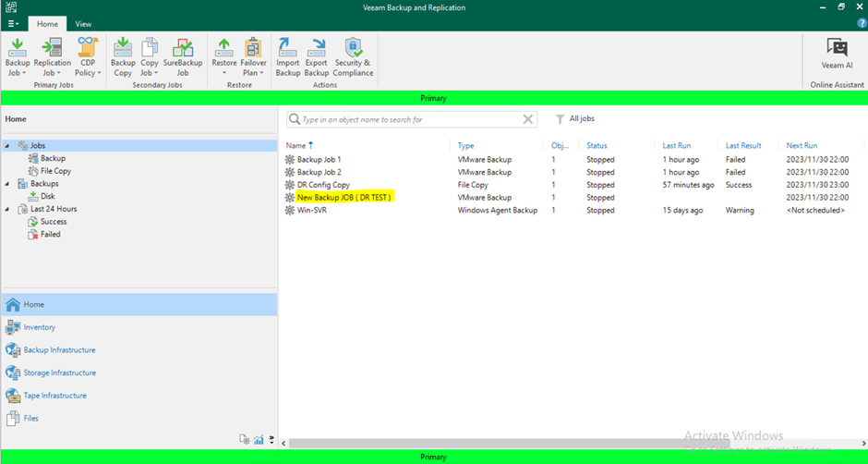Click the Warning result for Win-SVR
This screenshot has height=464, width=868.
point(739,211)
